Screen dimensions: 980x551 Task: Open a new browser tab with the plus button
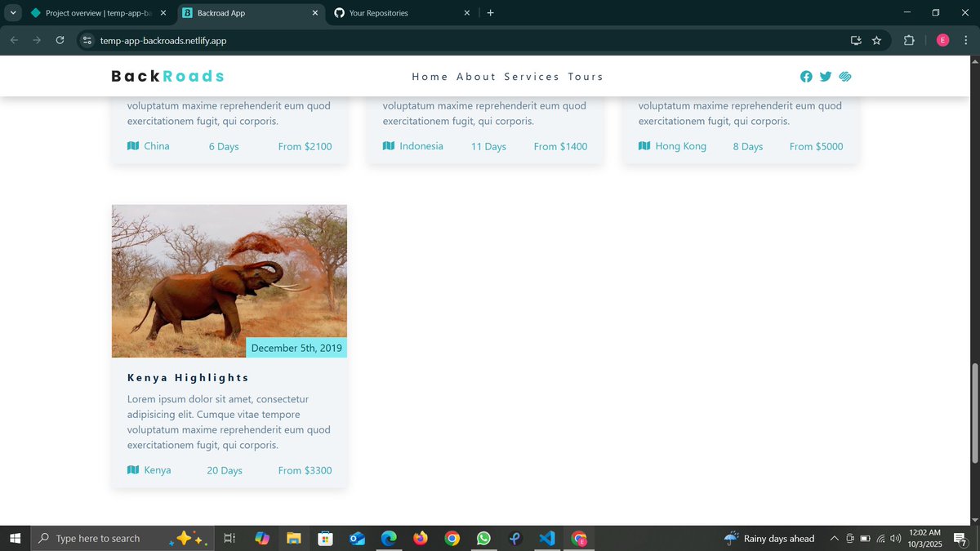point(490,13)
